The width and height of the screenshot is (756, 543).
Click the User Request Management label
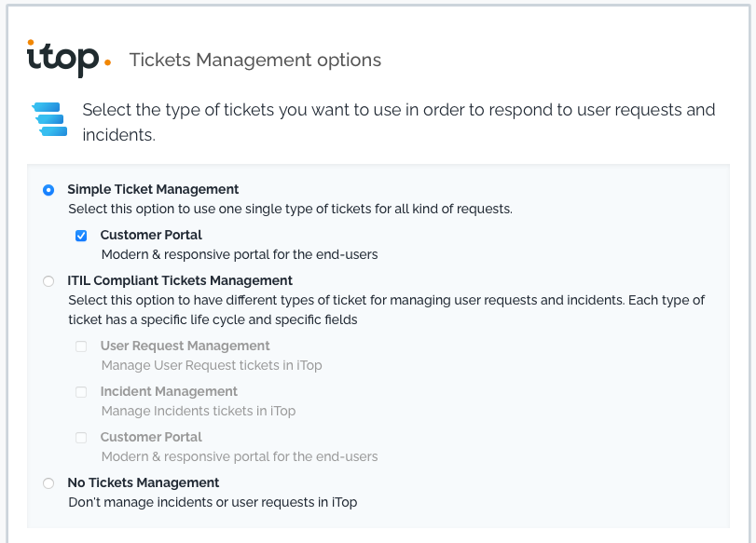(x=185, y=346)
